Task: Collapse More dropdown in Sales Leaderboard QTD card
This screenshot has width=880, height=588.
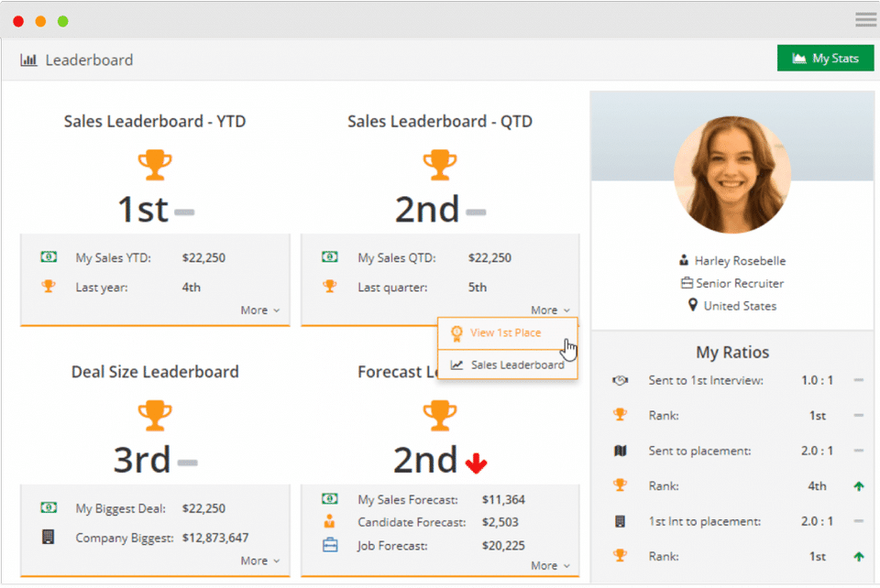Action: 551,310
